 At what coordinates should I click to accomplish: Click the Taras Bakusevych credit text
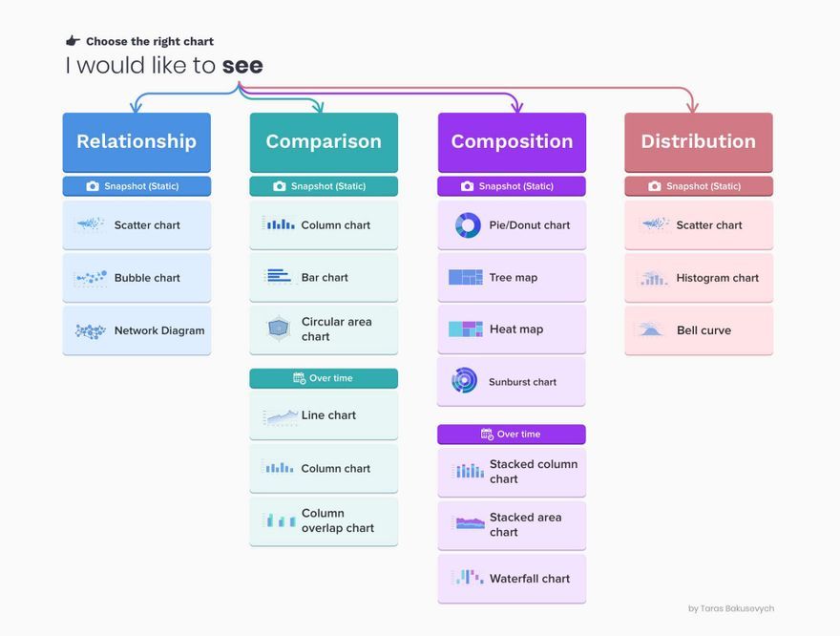click(x=731, y=608)
